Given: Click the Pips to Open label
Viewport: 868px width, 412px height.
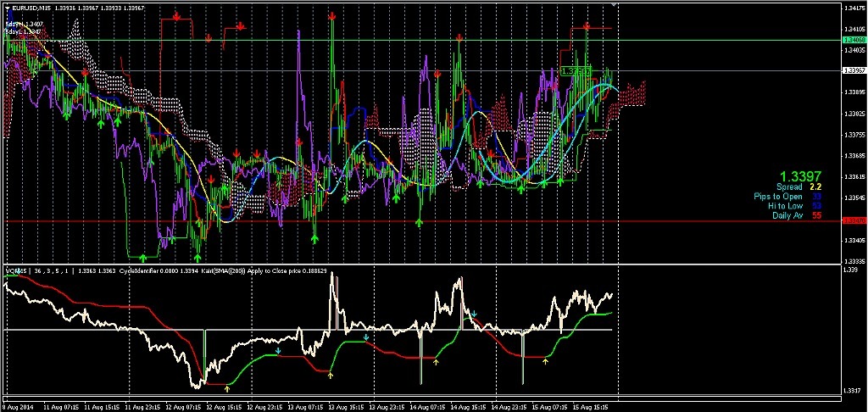Looking at the screenshot, I should pos(778,197).
